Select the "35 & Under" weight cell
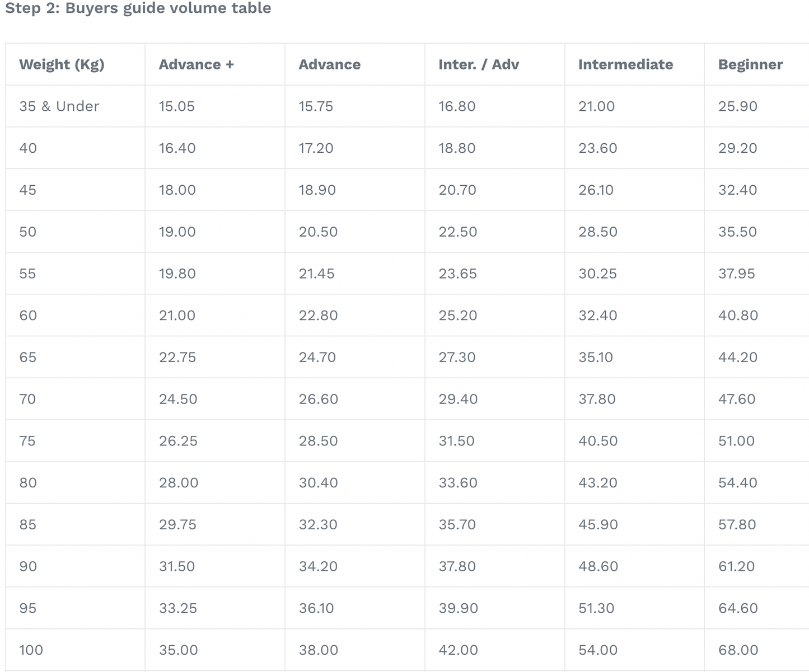 59,106
